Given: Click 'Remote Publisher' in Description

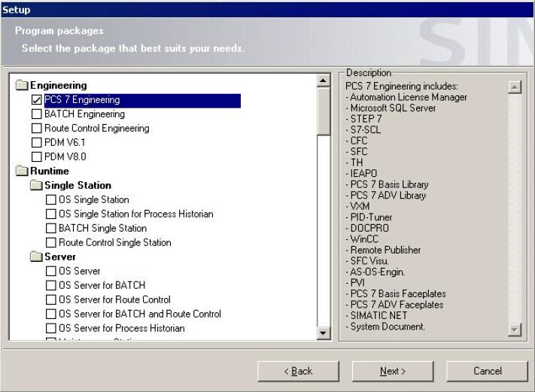Looking at the screenshot, I should (385, 250).
